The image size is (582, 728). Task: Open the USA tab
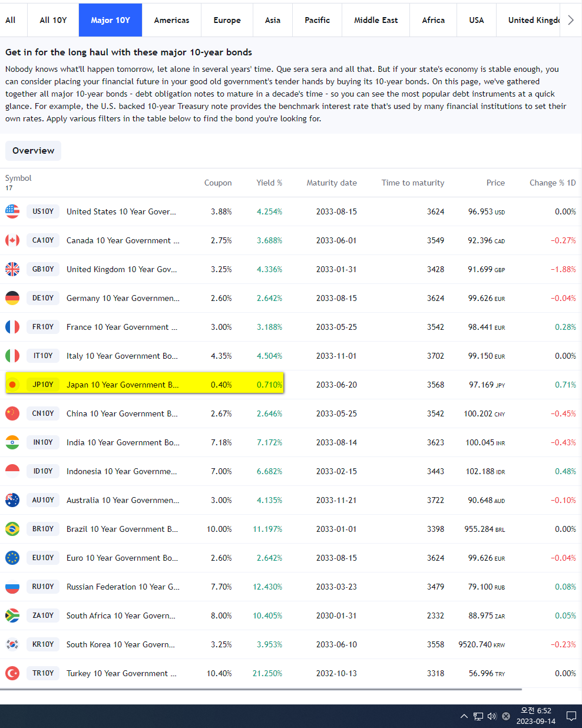[477, 20]
